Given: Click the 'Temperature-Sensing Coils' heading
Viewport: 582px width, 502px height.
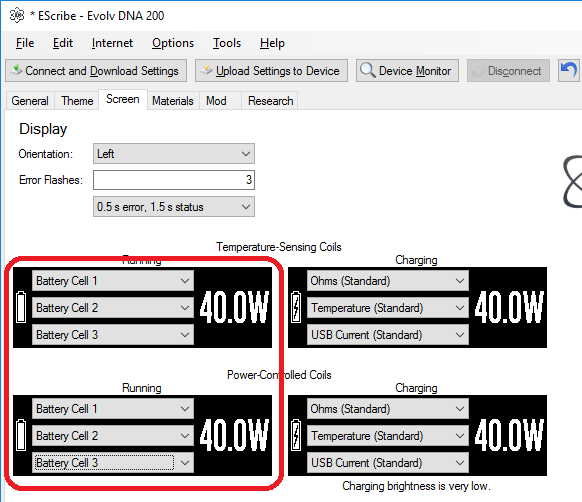Looking at the screenshot, I should 279,247.
